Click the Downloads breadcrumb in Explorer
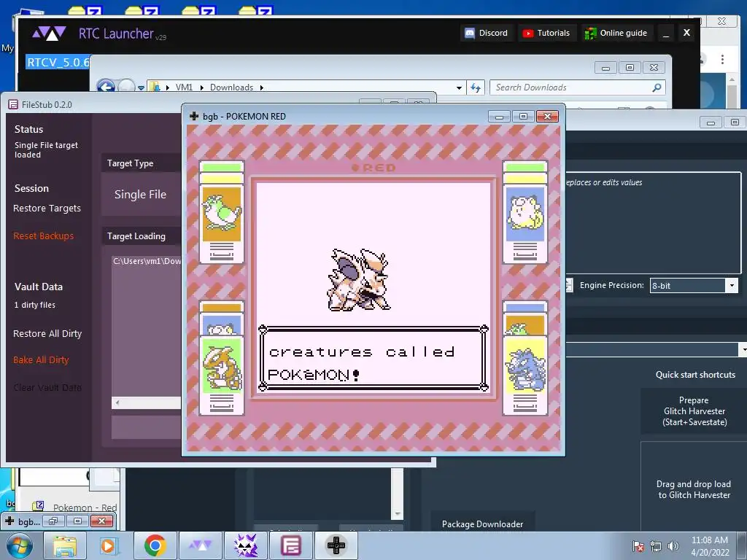747x560 pixels. [231, 87]
